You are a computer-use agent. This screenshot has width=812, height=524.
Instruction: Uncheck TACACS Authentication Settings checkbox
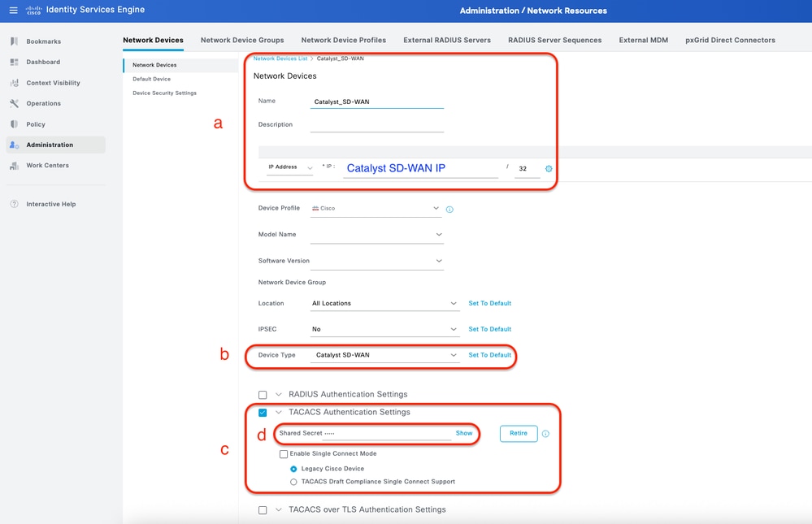click(263, 413)
